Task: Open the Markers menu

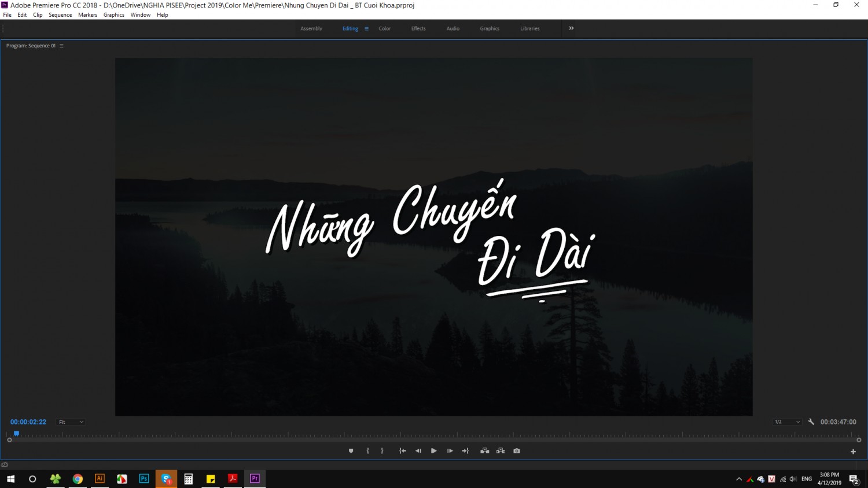Action: pyautogui.click(x=88, y=15)
